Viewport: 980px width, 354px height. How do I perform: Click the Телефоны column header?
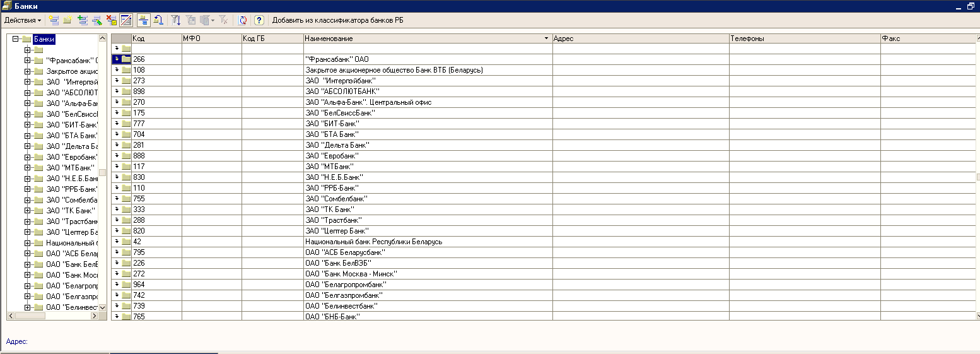(805, 38)
